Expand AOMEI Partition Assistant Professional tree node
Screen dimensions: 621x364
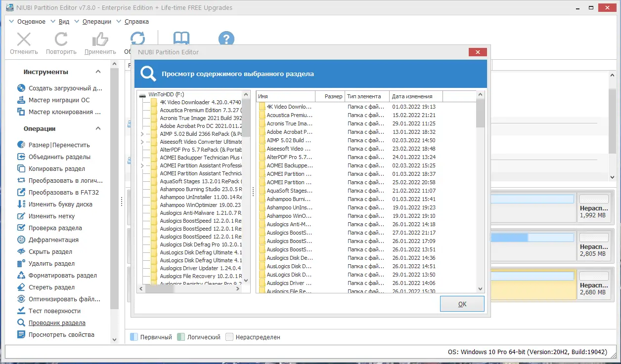pyautogui.click(x=142, y=165)
